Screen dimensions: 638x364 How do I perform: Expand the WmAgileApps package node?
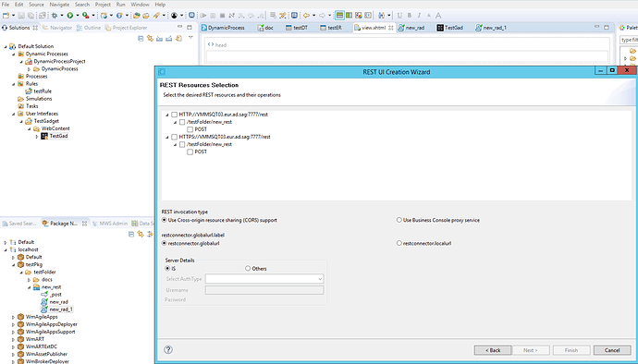pyautogui.click(x=13, y=317)
